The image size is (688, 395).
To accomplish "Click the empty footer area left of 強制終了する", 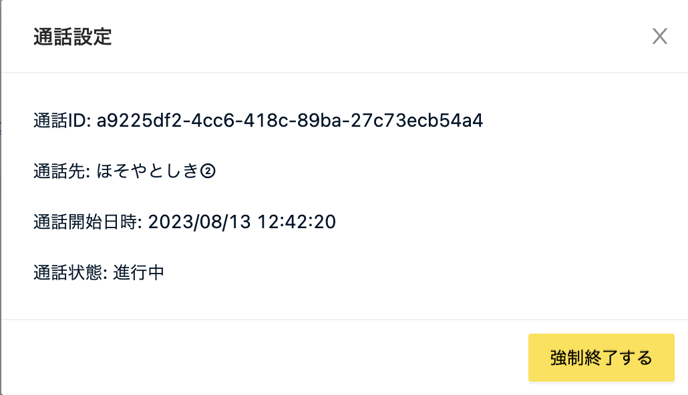I will point(263,358).
